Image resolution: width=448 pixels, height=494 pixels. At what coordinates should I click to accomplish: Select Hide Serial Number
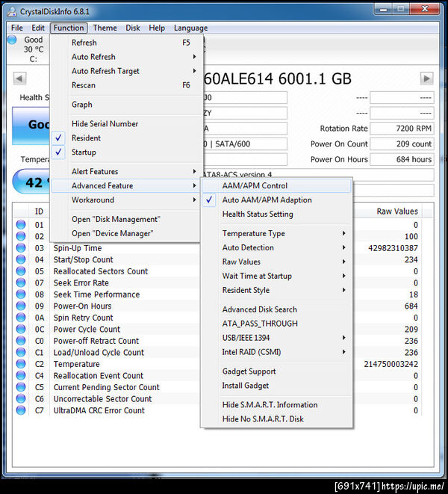[126, 124]
